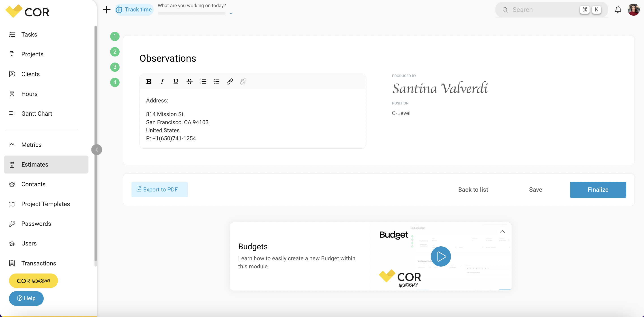This screenshot has height=317, width=644.
Task: Click the Santina Valverdi signature name
Action: [440, 88]
